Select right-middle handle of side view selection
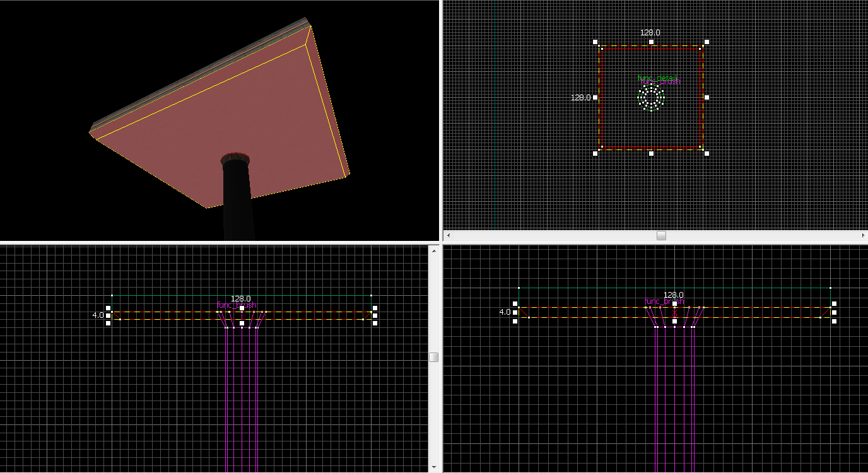Screen dimensions: 868x473 point(834,312)
